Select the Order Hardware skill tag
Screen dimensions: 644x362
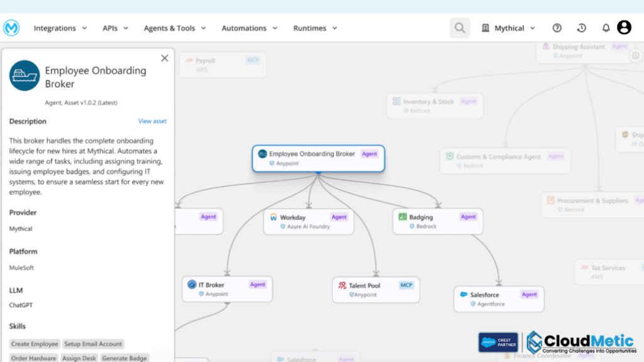pyautogui.click(x=34, y=358)
